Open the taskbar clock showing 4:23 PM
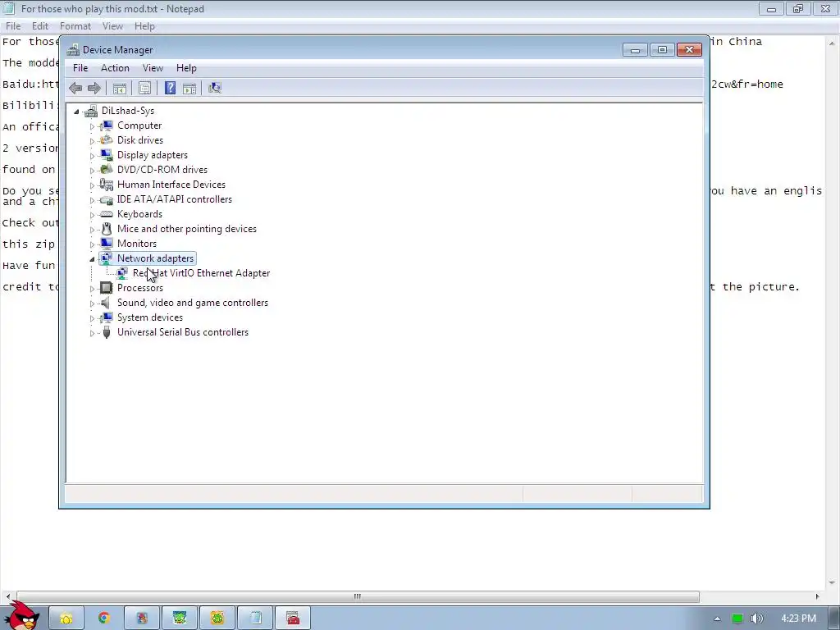The image size is (840, 630). click(798, 619)
